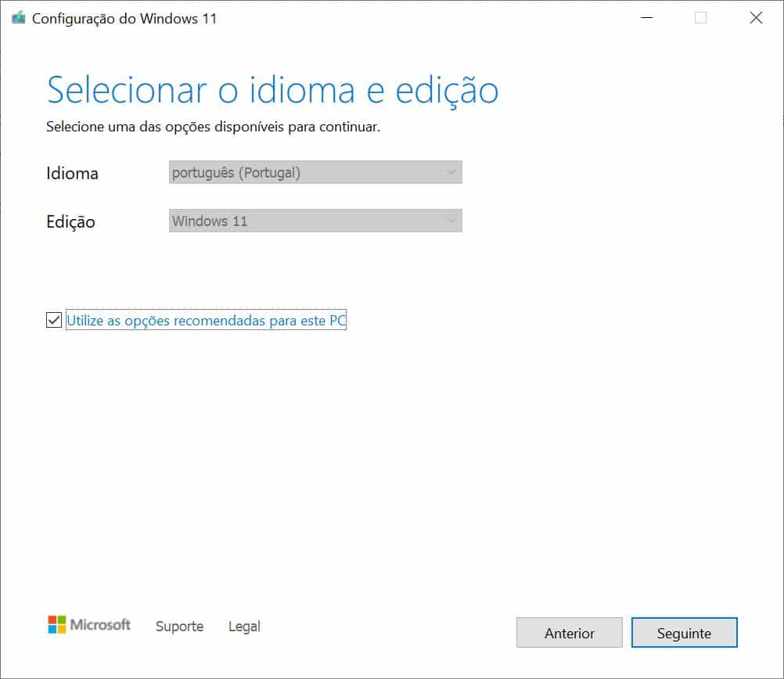Click the 'Edição' field label
784x679 pixels.
click(70, 222)
